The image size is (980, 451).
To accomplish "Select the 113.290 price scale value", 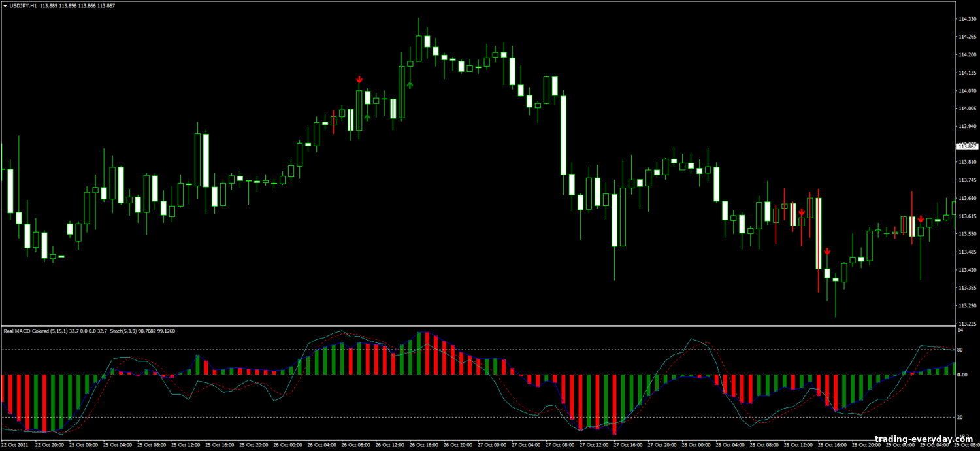I will 966,305.
